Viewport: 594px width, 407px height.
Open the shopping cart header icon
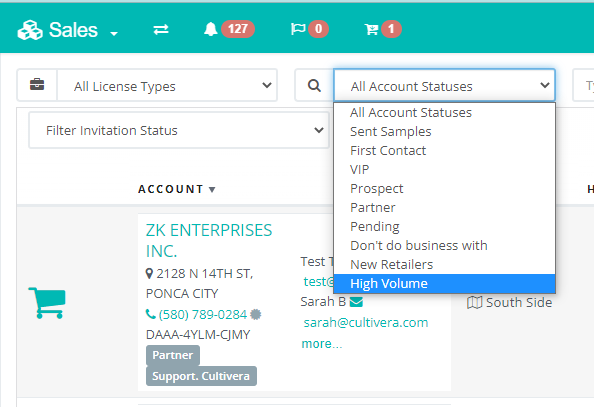[371, 29]
